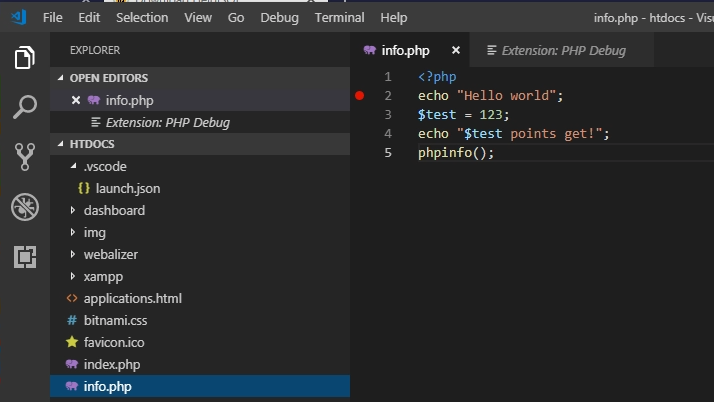The image size is (714, 402).
Task: Open launch.json file
Action: (200, 188)
